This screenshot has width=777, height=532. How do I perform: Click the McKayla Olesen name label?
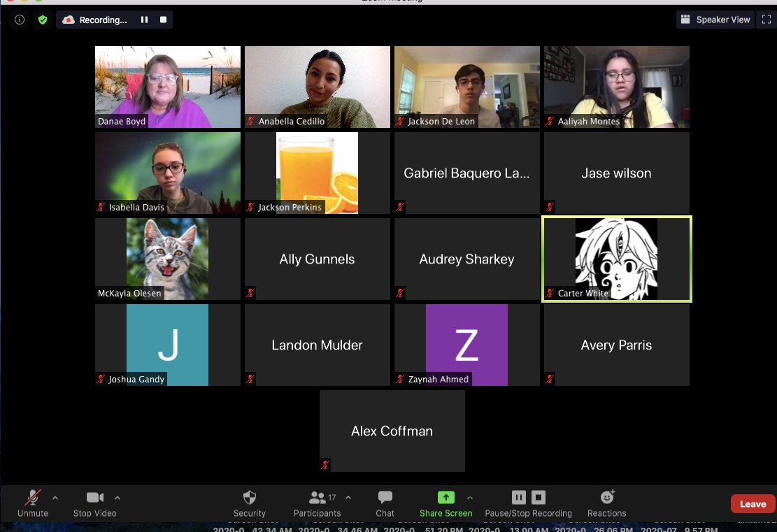[129, 293]
